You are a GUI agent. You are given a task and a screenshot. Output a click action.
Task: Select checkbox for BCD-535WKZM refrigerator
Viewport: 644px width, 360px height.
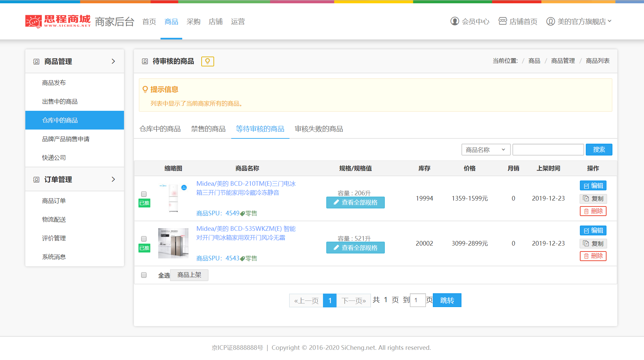tap(144, 239)
